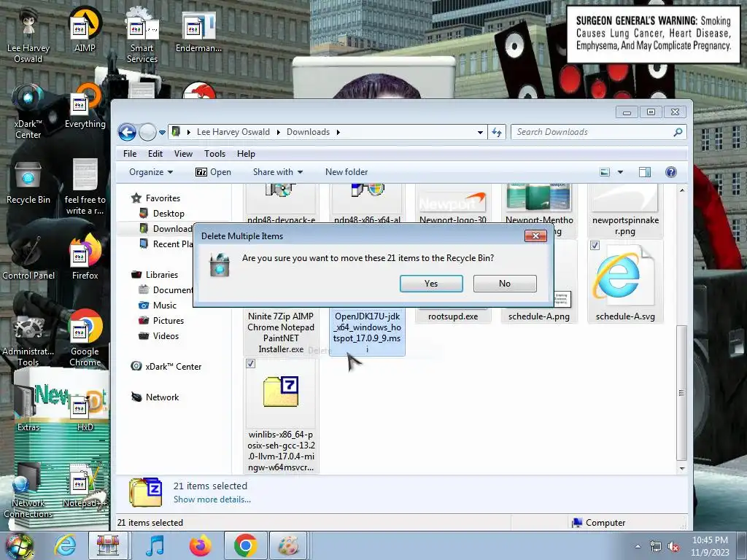
Task: Select the schedule-A.png file
Action: 539,316
